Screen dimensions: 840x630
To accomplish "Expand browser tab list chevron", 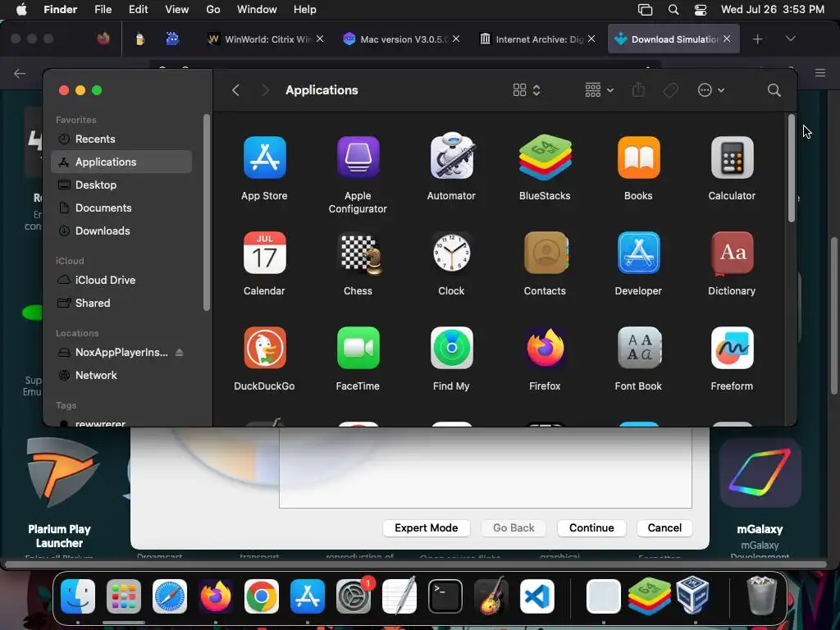I will tap(790, 39).
